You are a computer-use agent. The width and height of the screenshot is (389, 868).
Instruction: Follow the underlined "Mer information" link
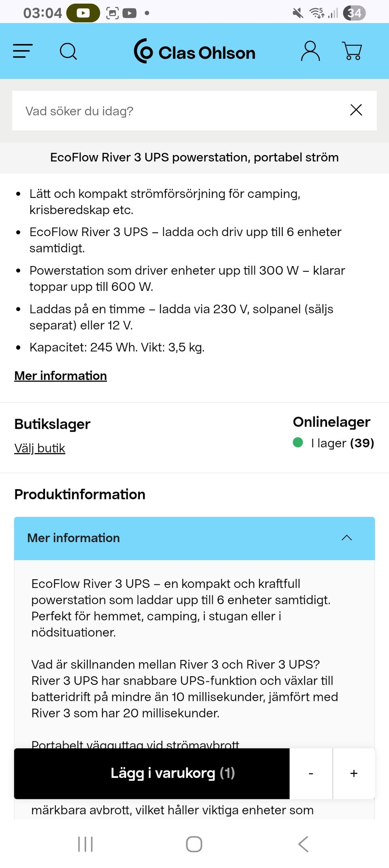click(61, 376)
